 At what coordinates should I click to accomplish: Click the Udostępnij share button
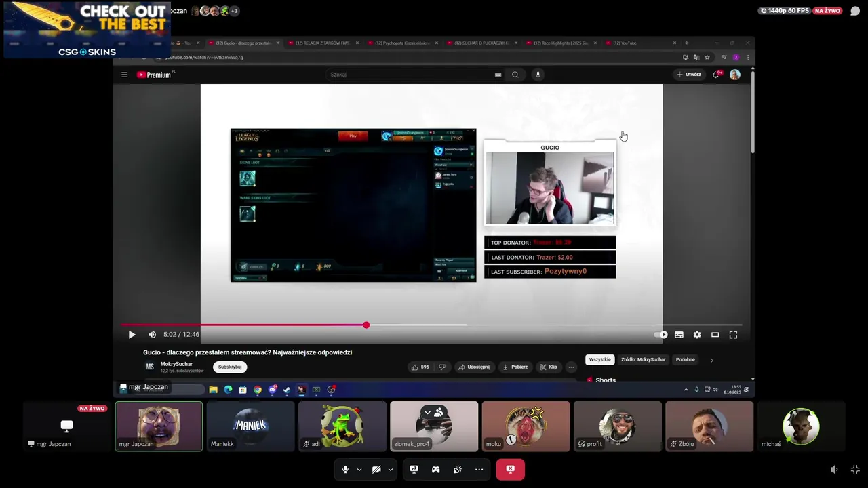click(474, 367)
